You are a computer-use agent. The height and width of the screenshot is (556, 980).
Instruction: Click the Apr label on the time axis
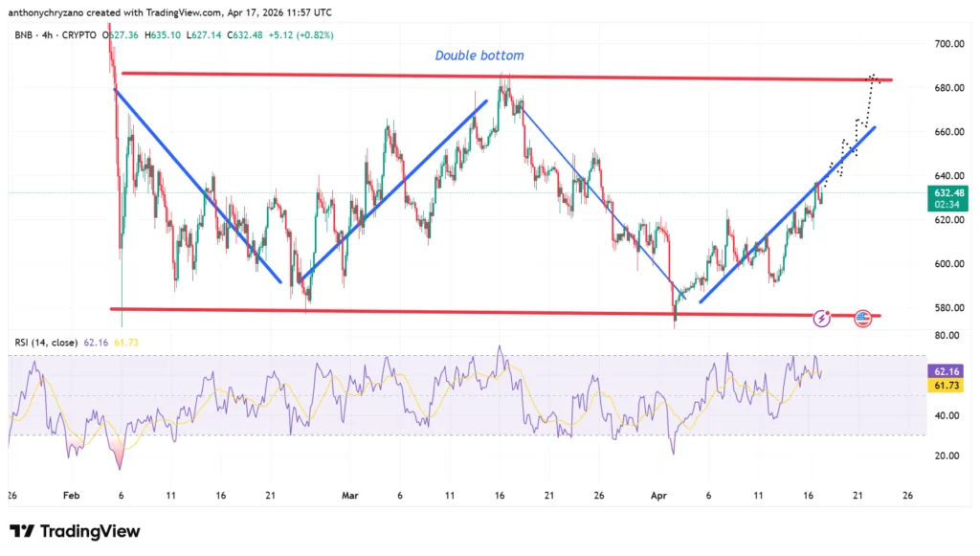[x=658, y=496]
